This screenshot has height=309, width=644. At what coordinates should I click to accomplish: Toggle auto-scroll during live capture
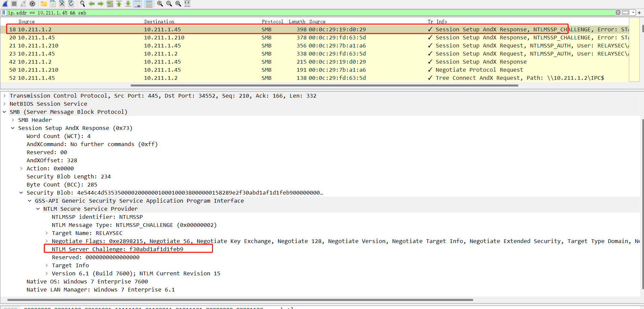point(137,4)
